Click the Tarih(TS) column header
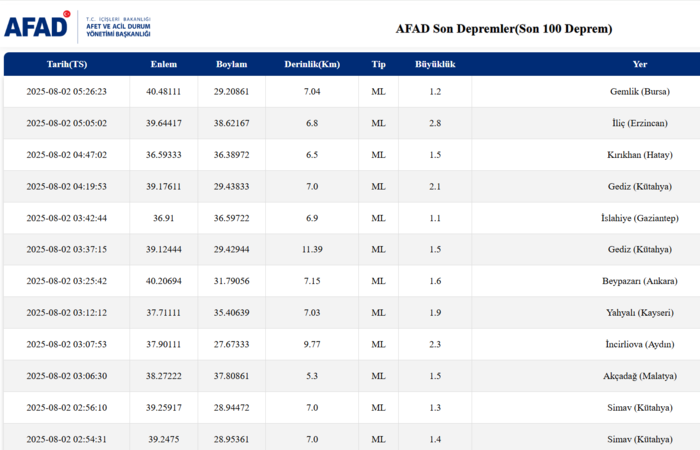Screen dimensions: 700x450 pyautogui.click(x=67, y=64)
